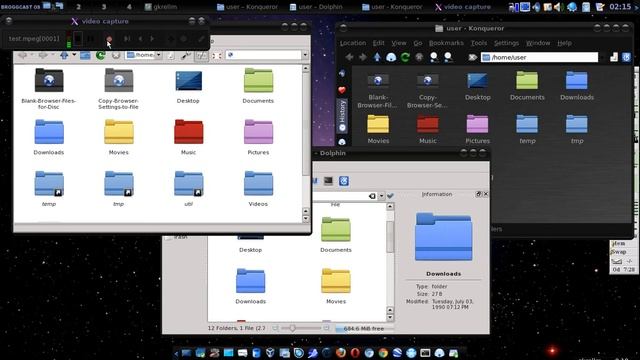Viewport: 640px width, 360px height.
Task: Open the View menu in Konqueror
Action: pos(399,43)
